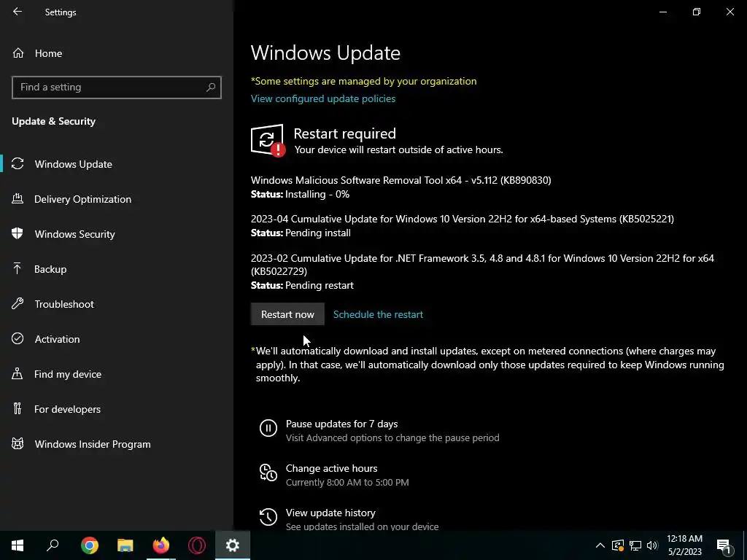
Task: Click the Change active hours clock icon
Action: 268,472
